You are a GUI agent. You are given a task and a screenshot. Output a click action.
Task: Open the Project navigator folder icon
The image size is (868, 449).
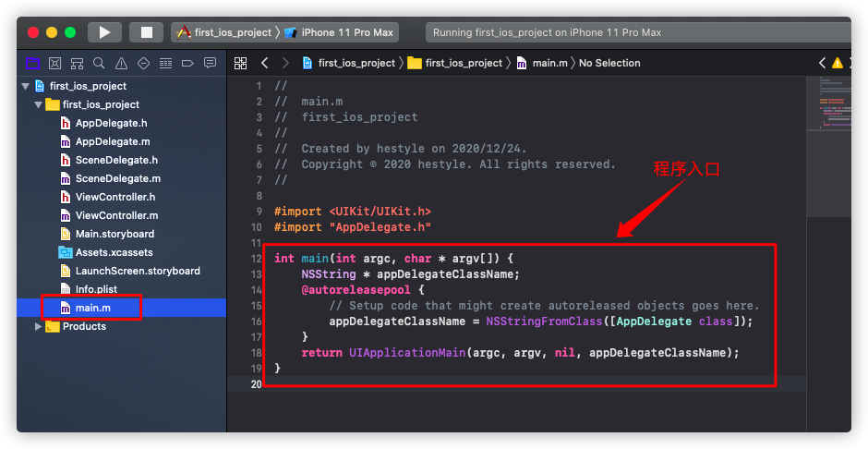coord(32,63)
